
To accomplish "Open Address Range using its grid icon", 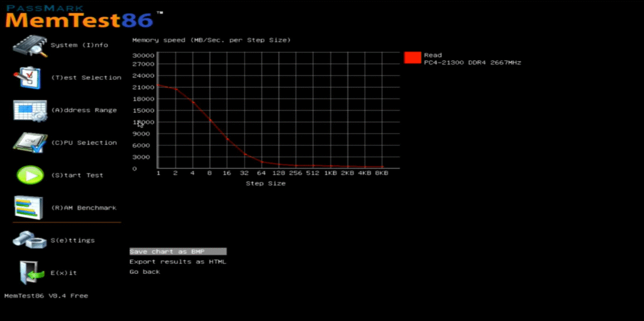I will [x=30, y=111].
